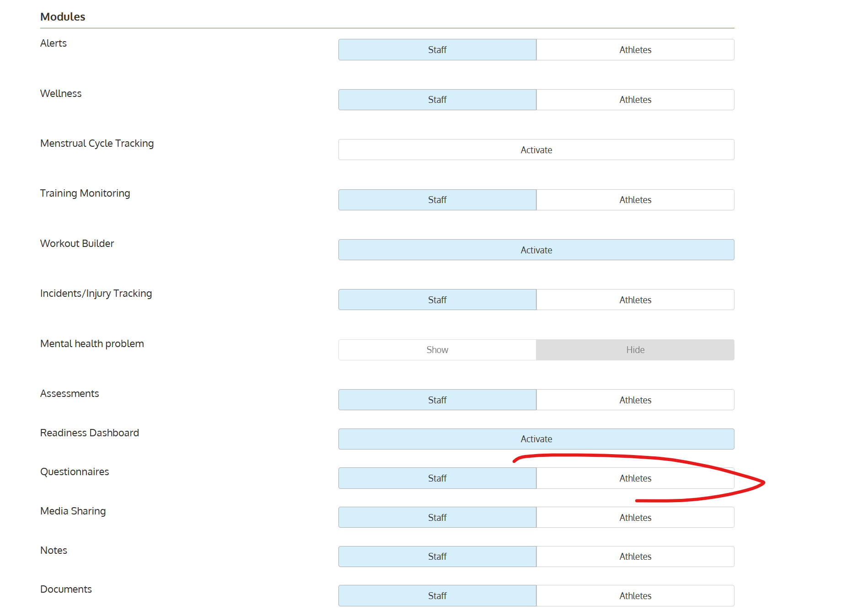
Task: Click Activate for Readiness Dashboard
Action: point(536,439)
